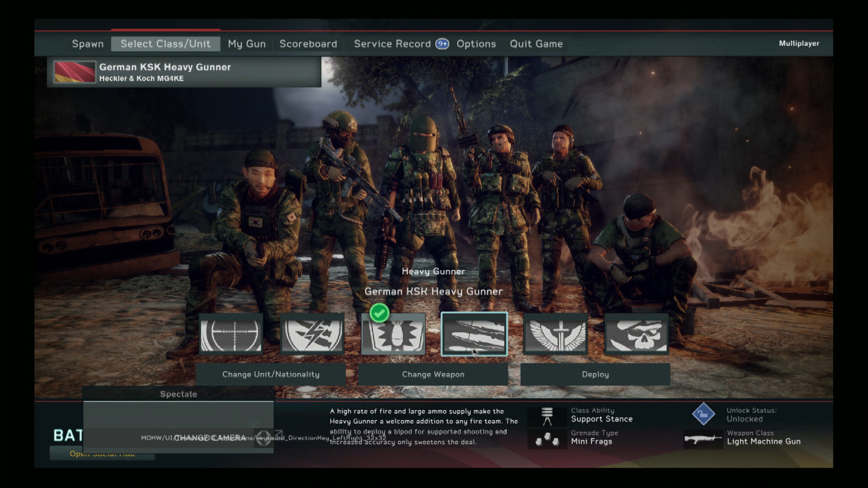868x488 pixels.
Task: Expand Options settings menu
Action: pyautogui.click(x=476, y=43)
